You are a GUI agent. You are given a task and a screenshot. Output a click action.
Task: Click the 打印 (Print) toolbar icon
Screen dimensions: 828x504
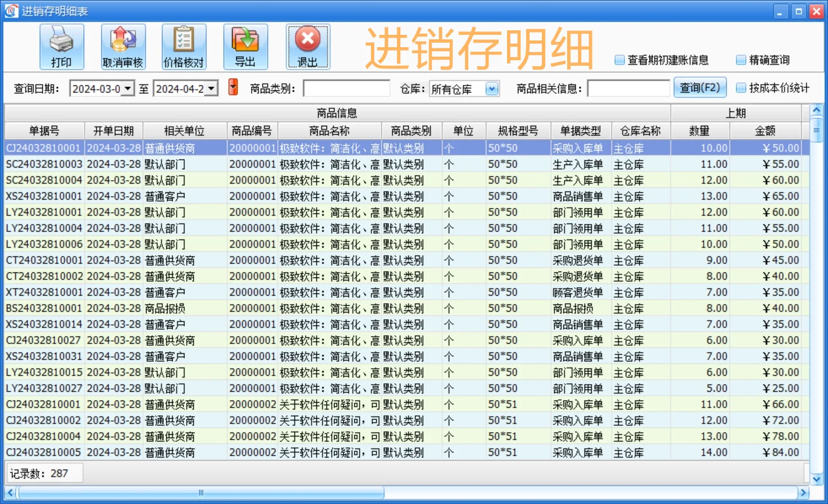[61, 46]
